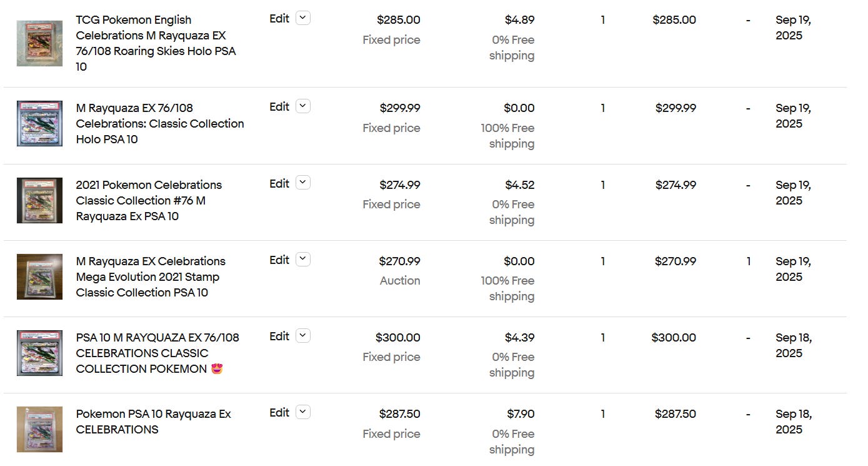The image size is (868, 466).
Task: Open '2021 Pokemon Celebrations Classic Collection #76' title
Action: pos(149,200)
